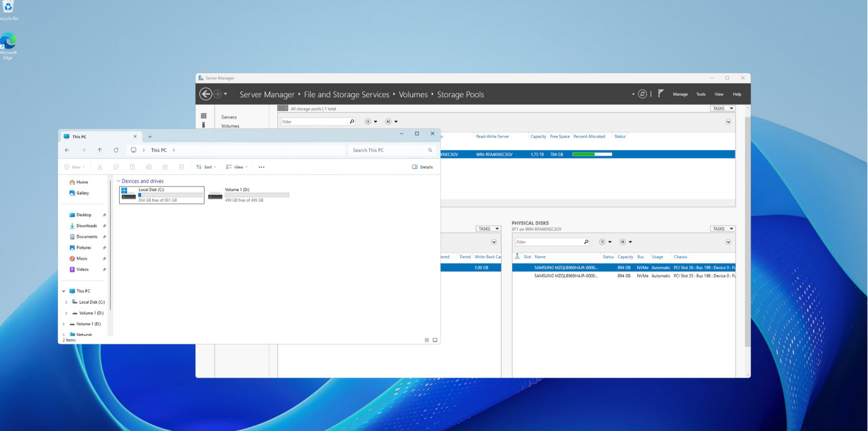Open Physical Disks TASKS dropdown

722,229
